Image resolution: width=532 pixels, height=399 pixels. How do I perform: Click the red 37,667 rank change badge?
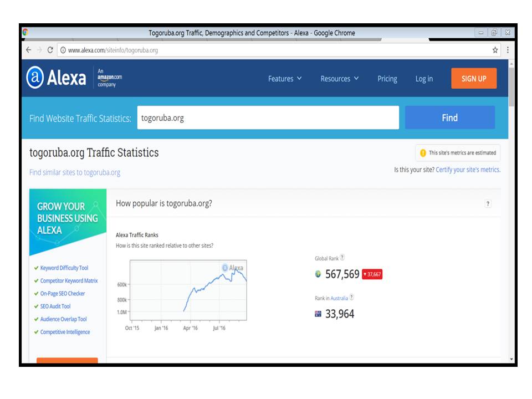pos(372,274)
